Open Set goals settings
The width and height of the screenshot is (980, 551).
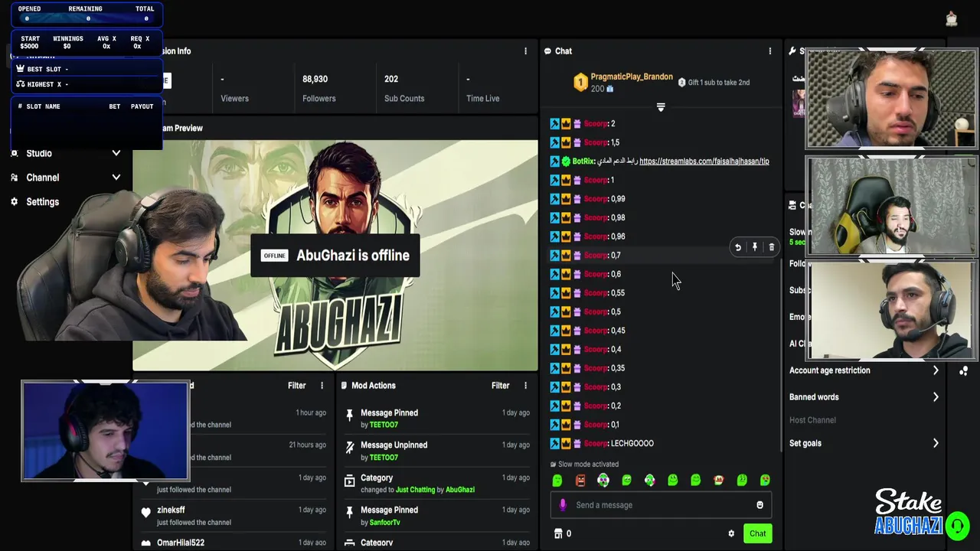click(864, 443)
